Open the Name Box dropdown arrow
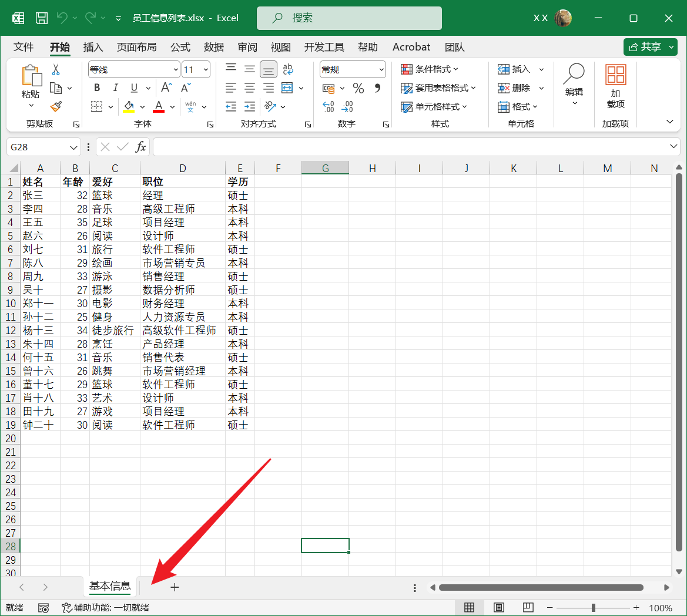Screen dimensions: 687x616 point(73,147)
